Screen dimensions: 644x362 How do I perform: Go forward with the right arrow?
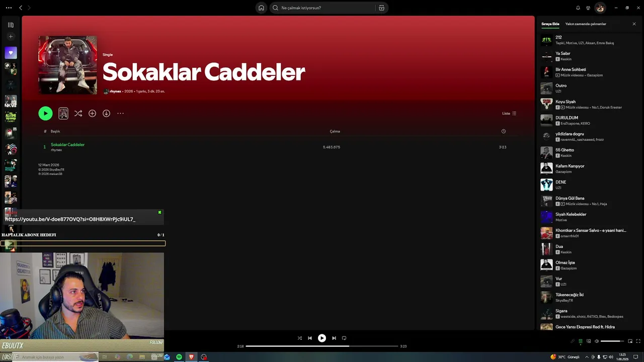coord(29,8)
